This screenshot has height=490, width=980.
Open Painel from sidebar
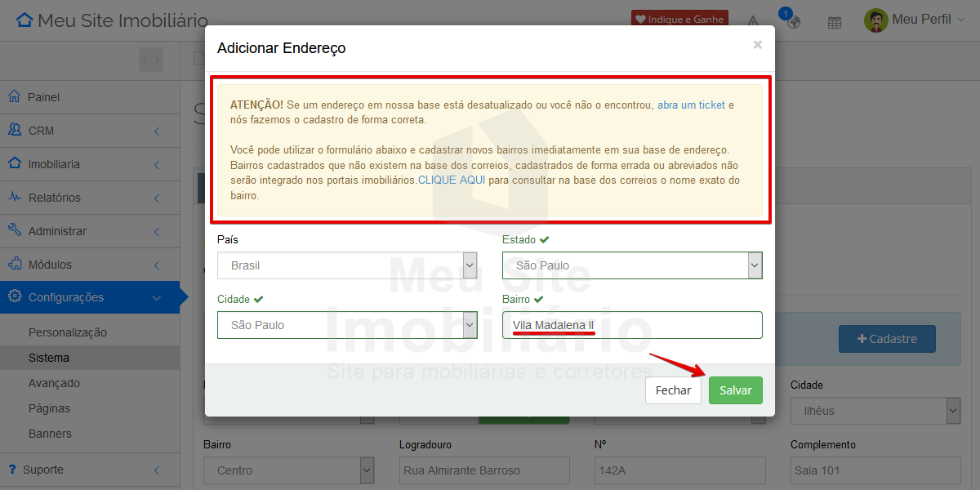click(x=44, y=97)
